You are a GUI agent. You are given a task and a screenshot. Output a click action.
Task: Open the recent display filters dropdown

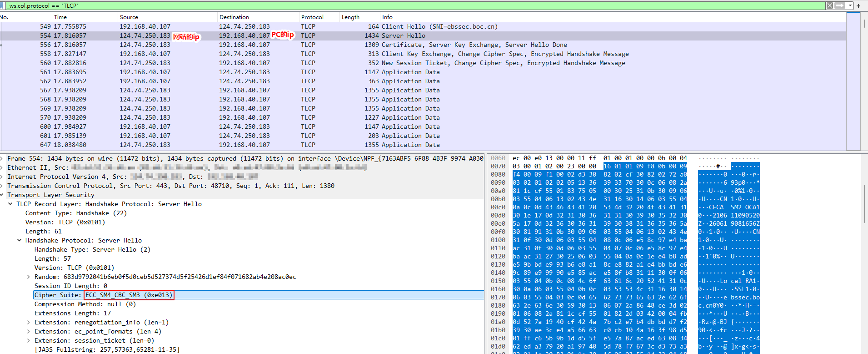850,5
